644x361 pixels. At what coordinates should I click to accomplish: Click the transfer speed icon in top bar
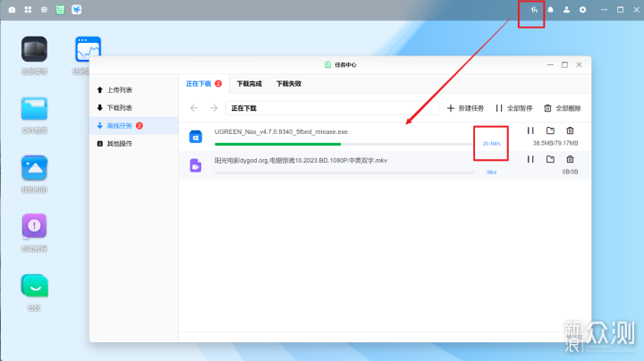[534, 10]
